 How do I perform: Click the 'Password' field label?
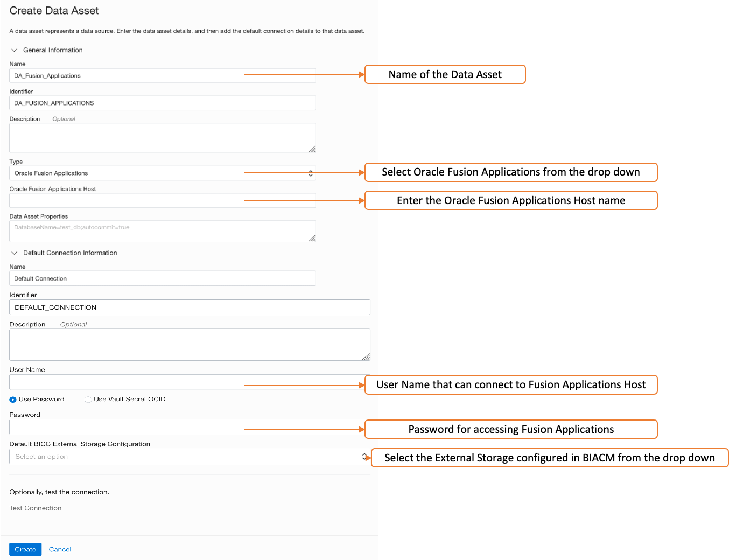click(x=25, y=415)
